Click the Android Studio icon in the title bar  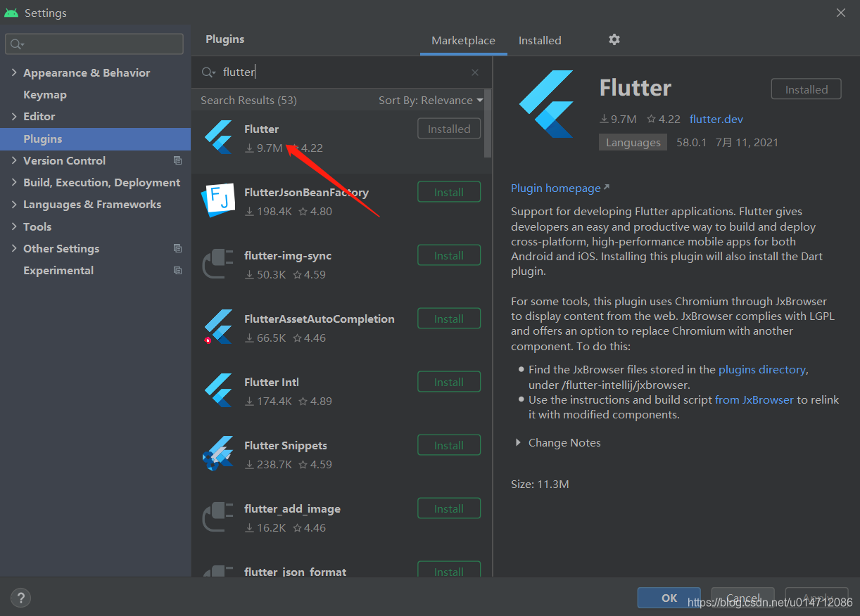pyautogui.click(x=11, y=13)
